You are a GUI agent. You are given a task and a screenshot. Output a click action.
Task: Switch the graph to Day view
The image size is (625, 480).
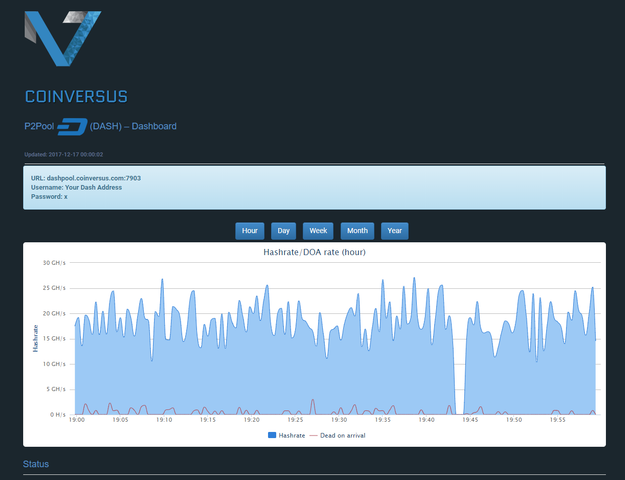pyautogui.click(x=284, y=231)
